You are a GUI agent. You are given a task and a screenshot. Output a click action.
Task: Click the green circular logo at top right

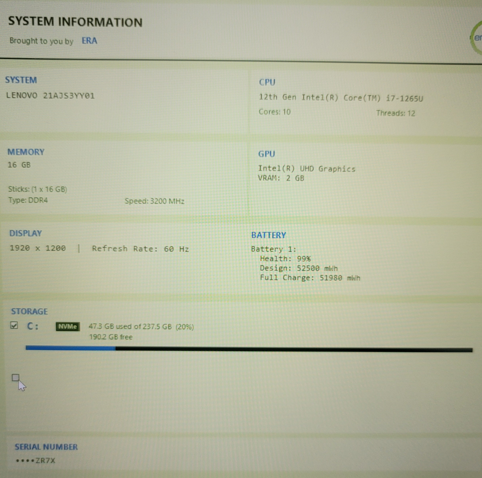476,38
